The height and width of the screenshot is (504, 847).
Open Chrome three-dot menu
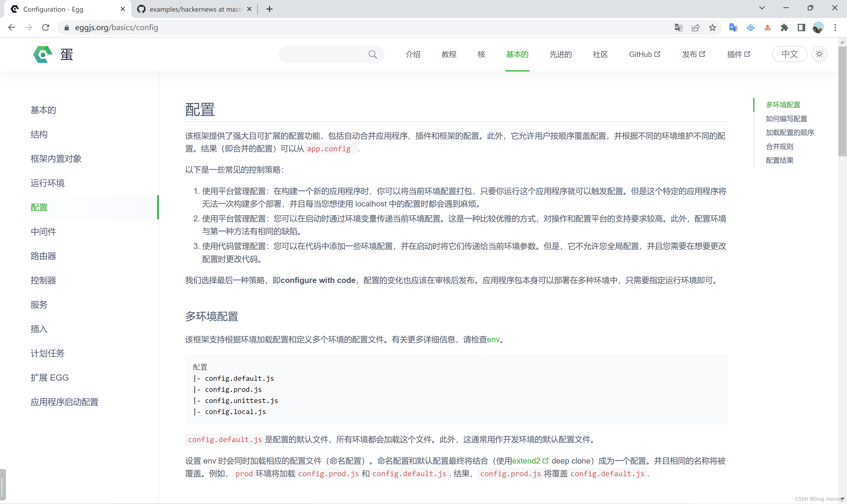pyautogui.click(x=835, y=28)
